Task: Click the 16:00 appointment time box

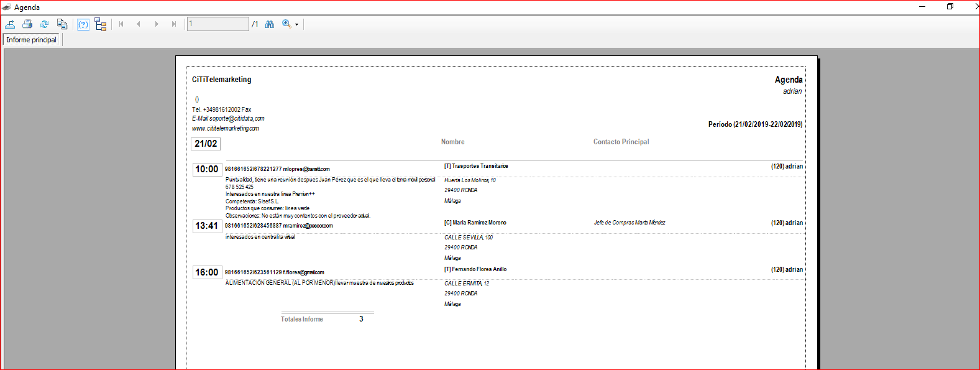Action: pyautogui.click(x=207, y=272)
